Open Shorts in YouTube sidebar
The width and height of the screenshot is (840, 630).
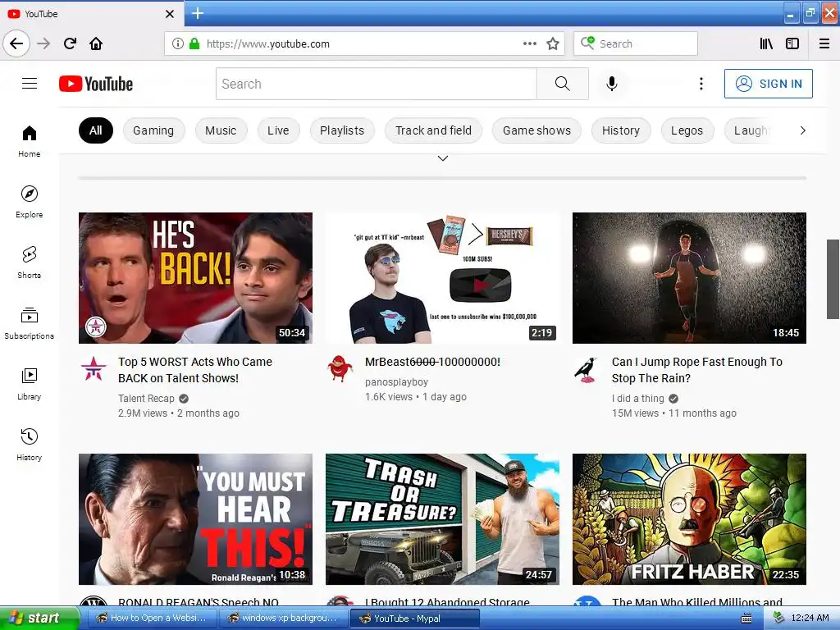[x=30, y=262]
